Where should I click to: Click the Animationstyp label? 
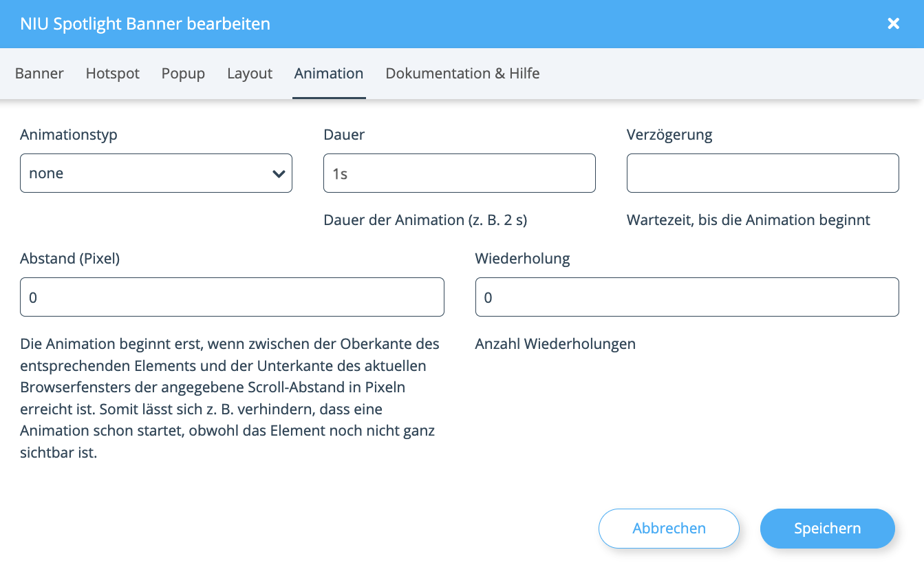click(x=69, y=135)
